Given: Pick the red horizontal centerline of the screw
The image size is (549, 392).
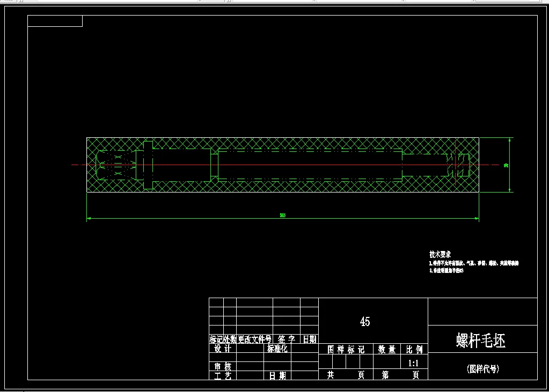Looking at the screenshot, I should [286, 165].
